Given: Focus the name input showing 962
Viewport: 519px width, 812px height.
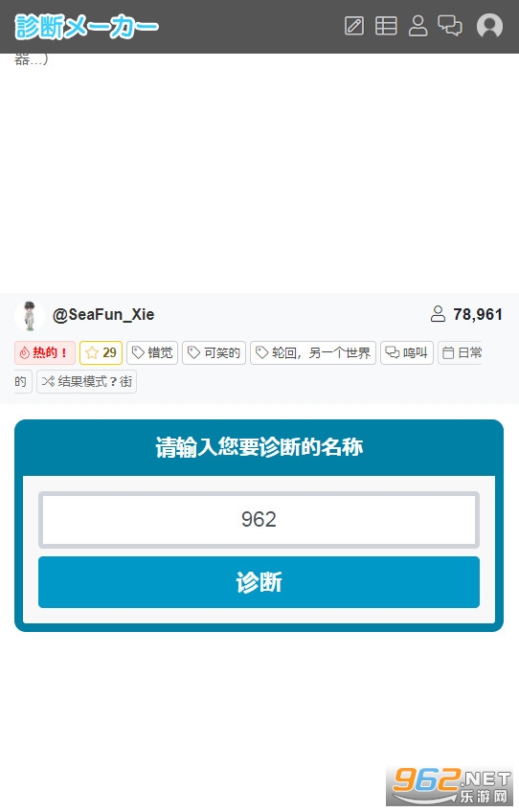Looking at the screenshot, I should (259, 519).
